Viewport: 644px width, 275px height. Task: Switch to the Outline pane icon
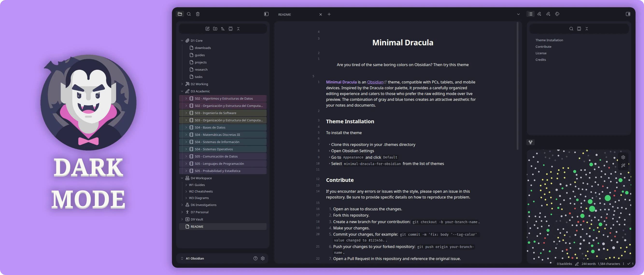[x=531, y=14]
